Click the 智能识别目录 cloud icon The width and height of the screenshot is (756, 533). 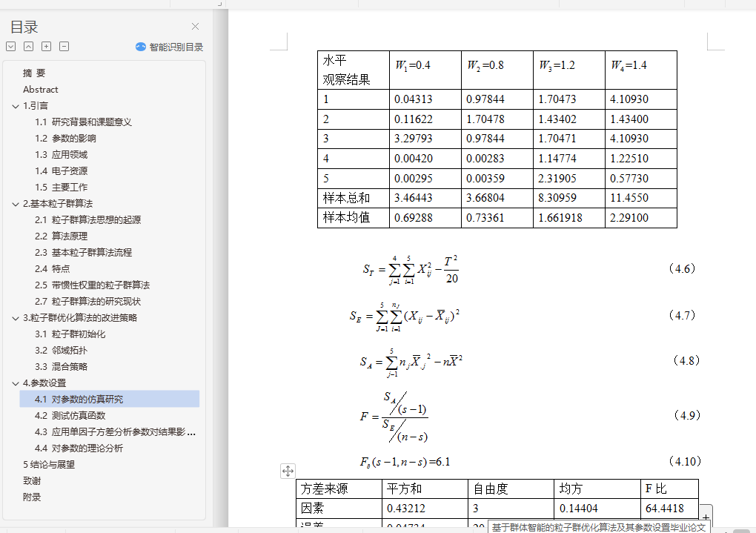click(x=141, y=47)
